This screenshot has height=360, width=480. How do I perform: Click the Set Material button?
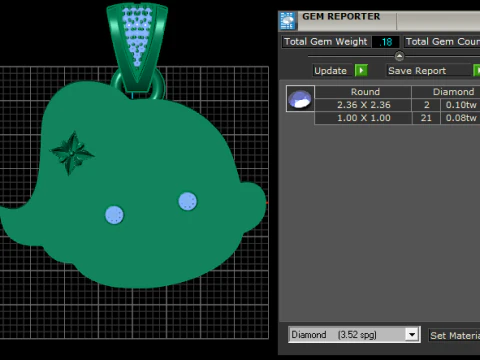click(x=455, y=335)
